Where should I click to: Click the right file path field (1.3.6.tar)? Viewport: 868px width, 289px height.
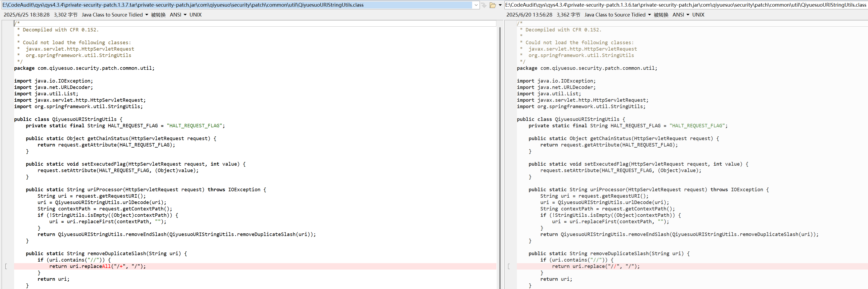tap(684, 5)
